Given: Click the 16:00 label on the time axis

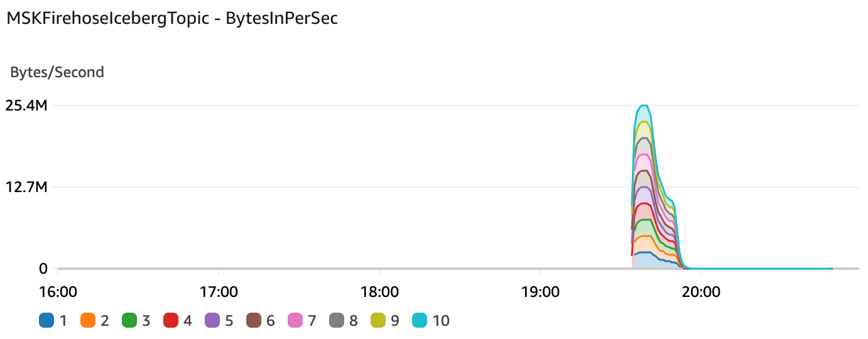Looking at the screenshot, I should point(58,292).
